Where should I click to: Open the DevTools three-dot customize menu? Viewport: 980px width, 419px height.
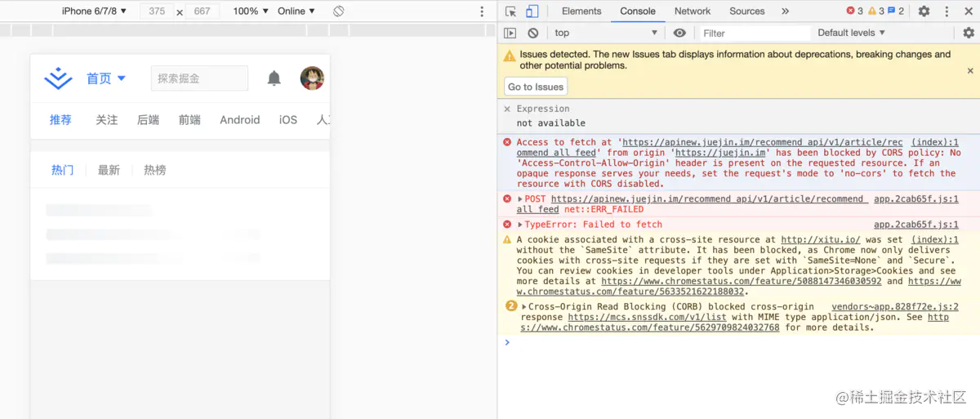coord(946,11)
